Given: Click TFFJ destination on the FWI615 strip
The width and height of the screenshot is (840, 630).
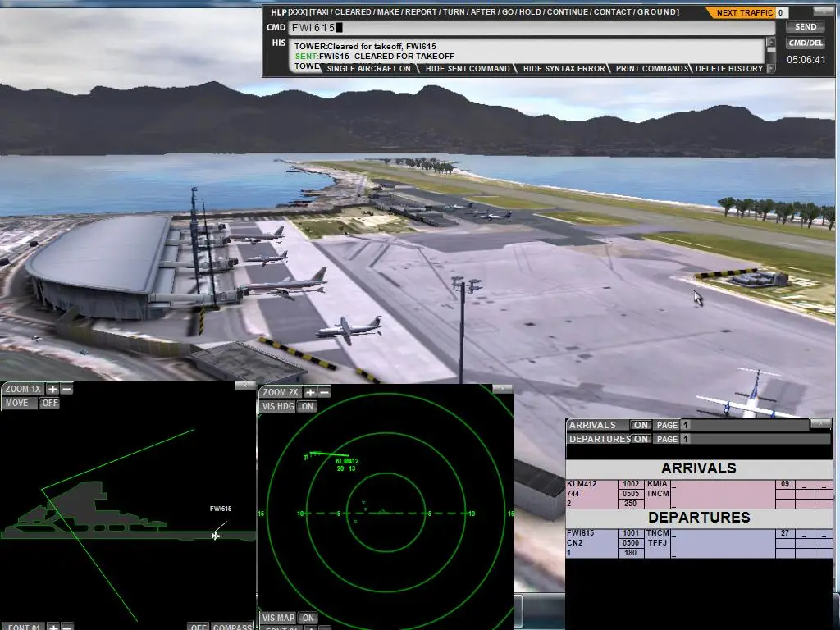Looking at the screenshot, I should (656, 543).
